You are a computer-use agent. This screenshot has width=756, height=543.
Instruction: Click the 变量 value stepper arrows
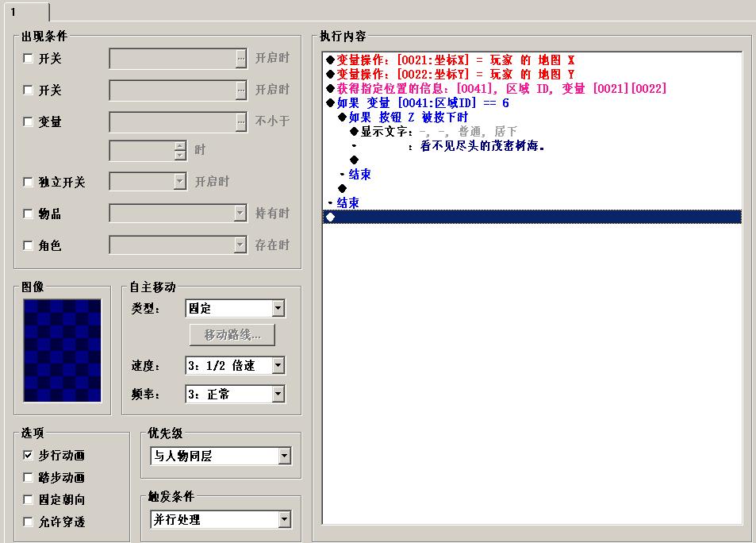(180, 150)
